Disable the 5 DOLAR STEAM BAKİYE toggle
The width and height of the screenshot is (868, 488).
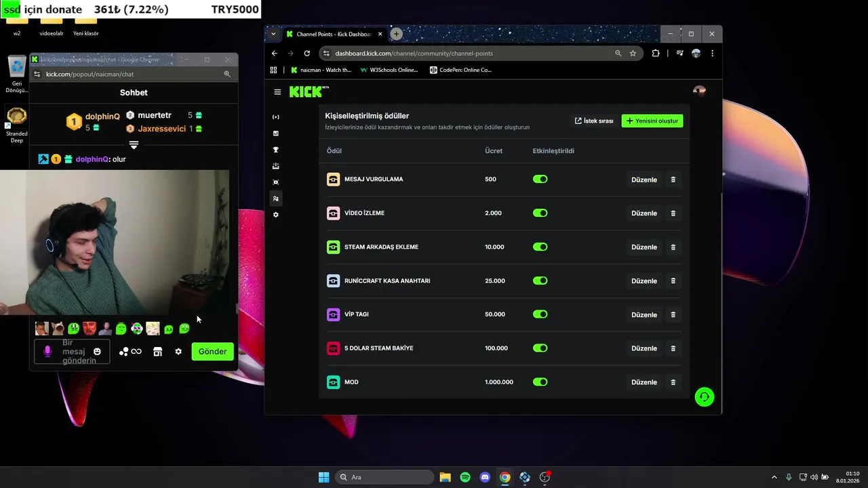point(540,348)
